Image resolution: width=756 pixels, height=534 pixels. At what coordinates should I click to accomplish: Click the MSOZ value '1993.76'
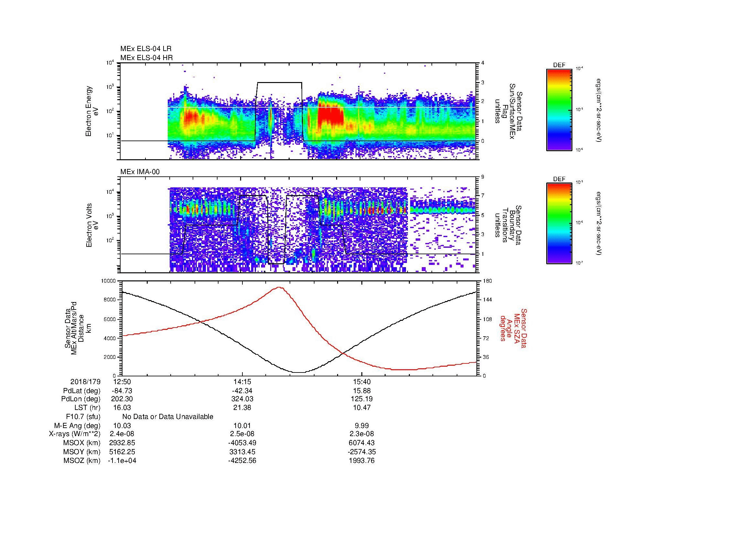click(362, 461)
